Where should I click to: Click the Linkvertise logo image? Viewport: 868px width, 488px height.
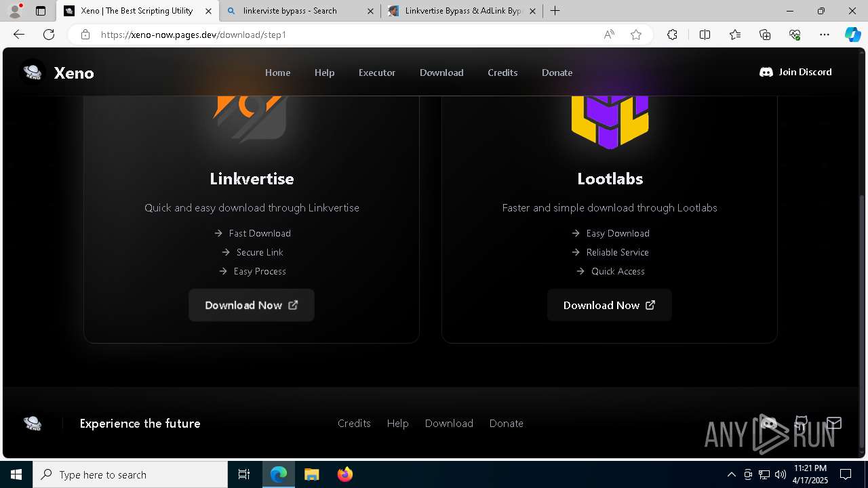(250, 119)
